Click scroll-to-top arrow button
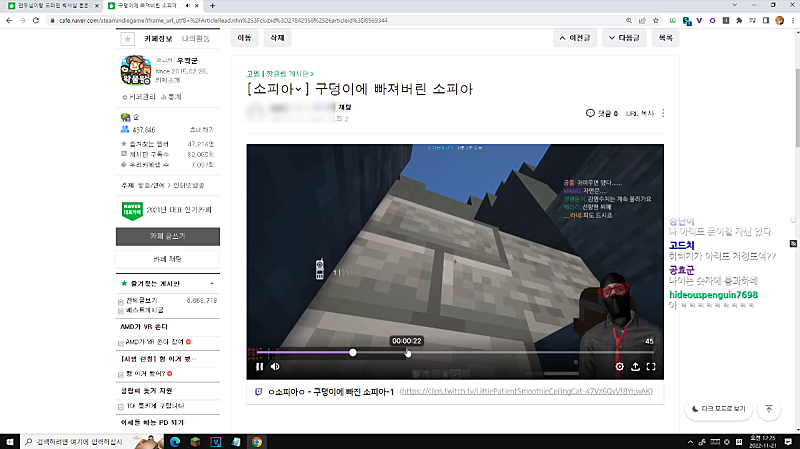This screenshot has height=449, width=800. point(769,409)
